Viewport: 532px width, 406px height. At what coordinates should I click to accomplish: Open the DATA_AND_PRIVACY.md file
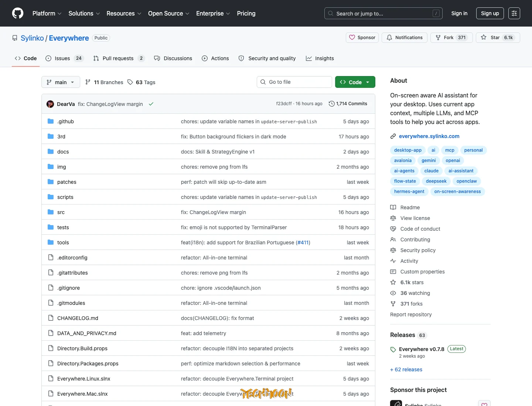(x=87, y=333)
